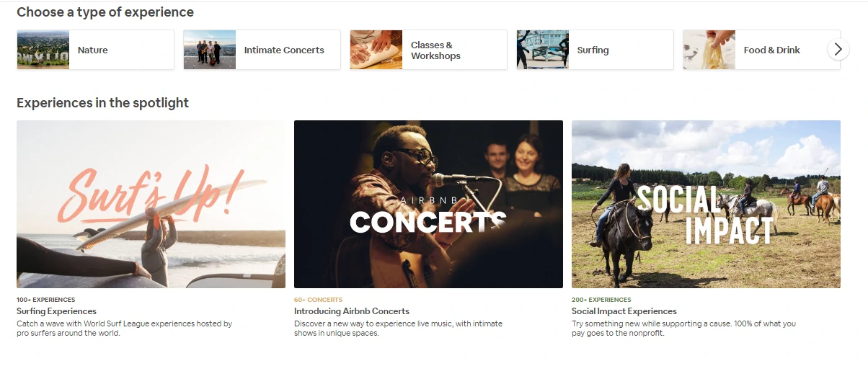Image resolution: width=868 pixels, height=366 pixels.
Task: Click the 60+ Concerts label
Action: [318, 300]
